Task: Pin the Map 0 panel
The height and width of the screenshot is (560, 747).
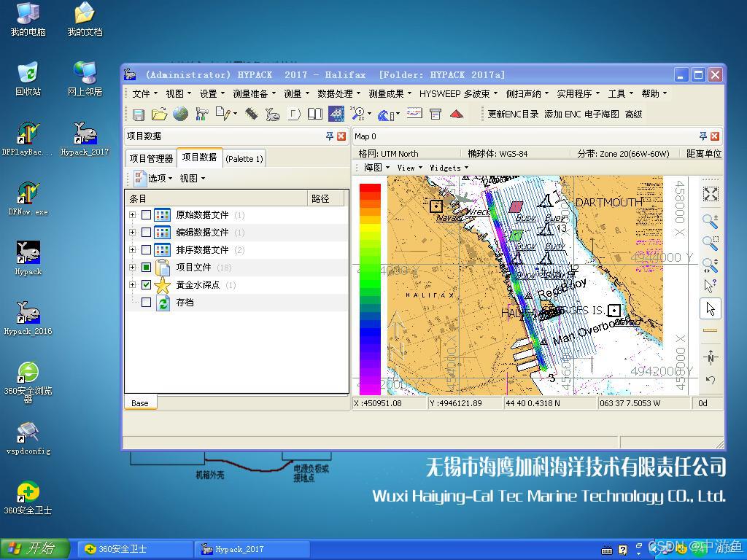Action: click(703, 136)
